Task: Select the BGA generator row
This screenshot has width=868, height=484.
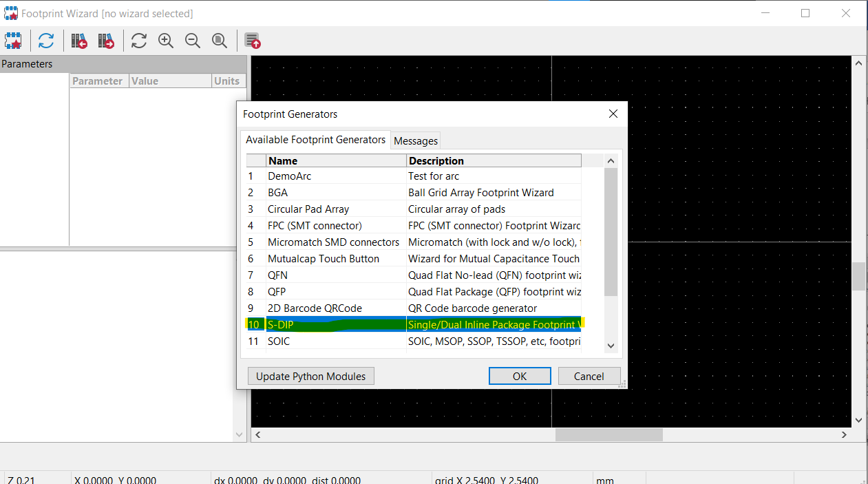Action: (x=414, y=192)
